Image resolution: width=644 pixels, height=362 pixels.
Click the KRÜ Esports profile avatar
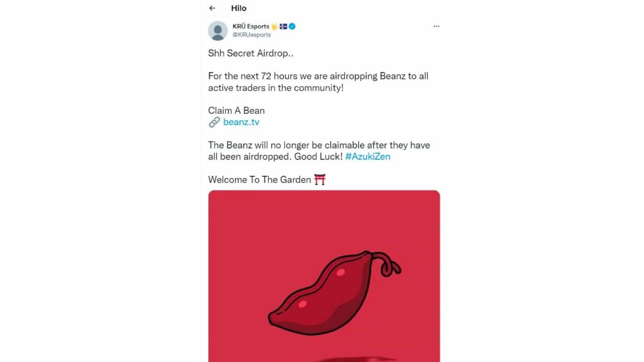coord(217,31)
